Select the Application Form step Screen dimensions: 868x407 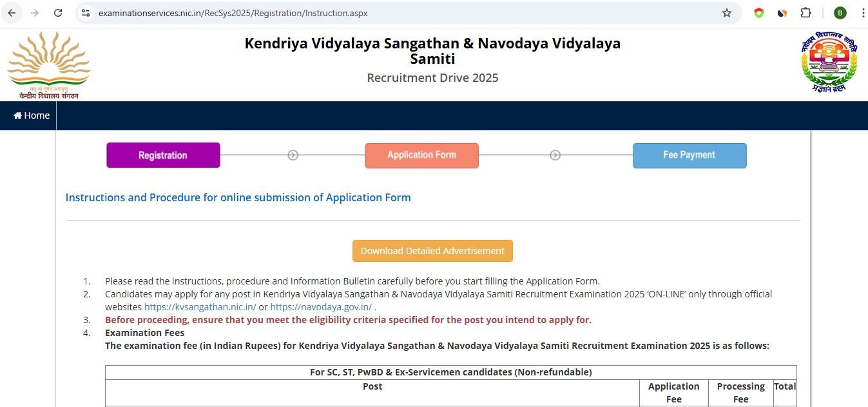tap(421, 155)
